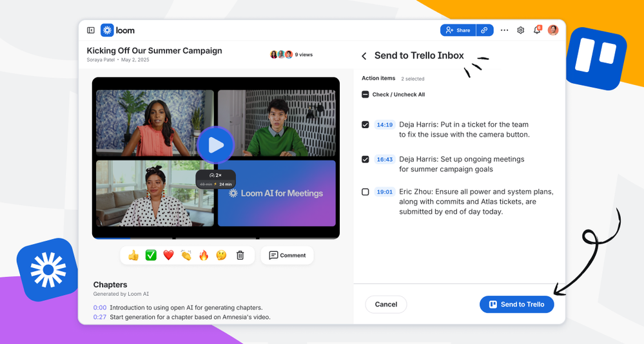Click the viewer avatars next to 9 views
The image size is (644, 344).
[x=281, y=55]
